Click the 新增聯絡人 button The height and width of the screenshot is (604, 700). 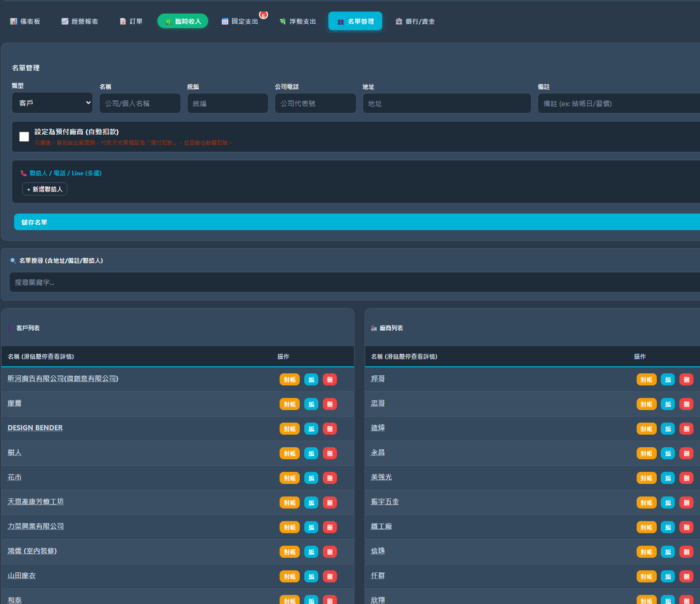click(45, 189)
